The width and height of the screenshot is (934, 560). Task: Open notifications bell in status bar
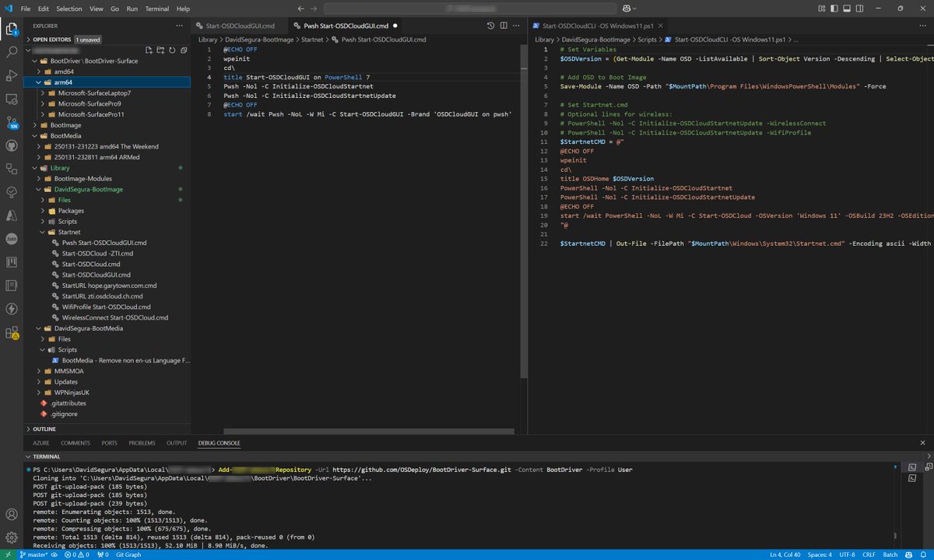923,555
